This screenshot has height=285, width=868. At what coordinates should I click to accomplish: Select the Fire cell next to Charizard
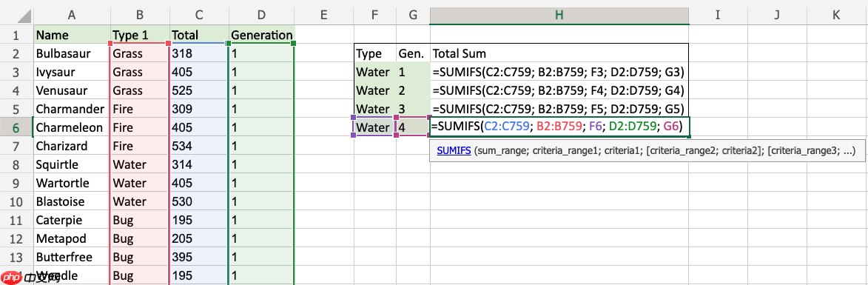[140, 146]
